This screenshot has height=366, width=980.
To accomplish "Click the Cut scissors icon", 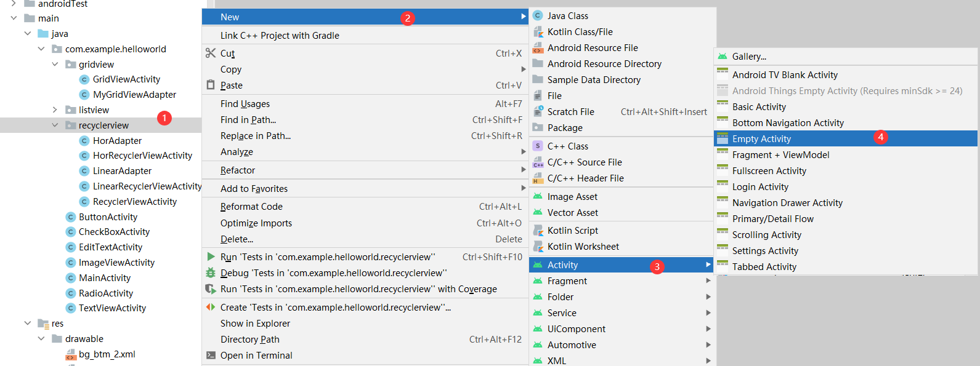I will click(x=211, y=54).
